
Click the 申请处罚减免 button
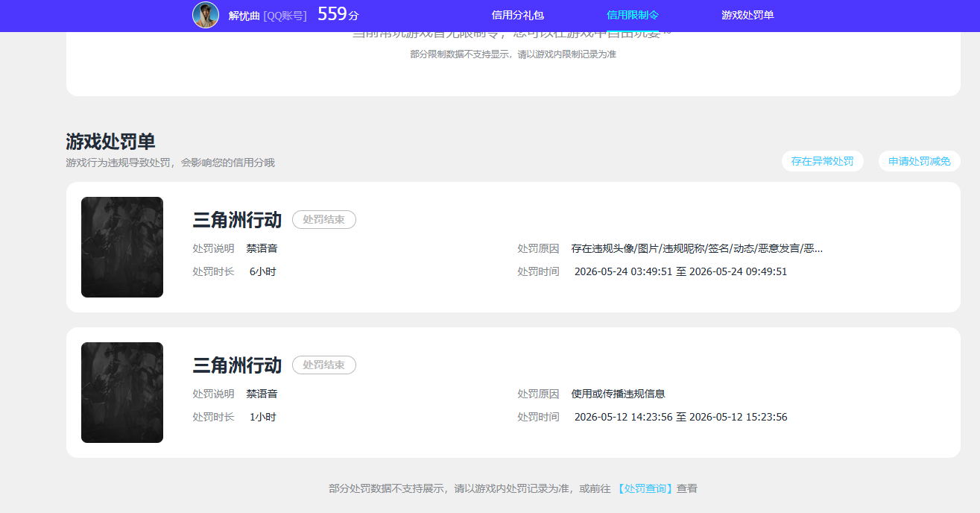click(920, 161)
